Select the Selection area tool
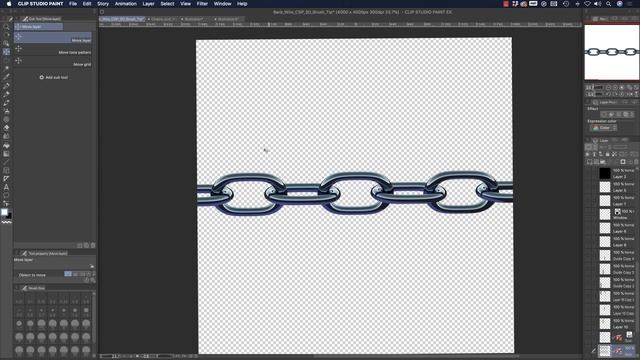The height and width of the screenshot is (360, 640). [6, 60]
